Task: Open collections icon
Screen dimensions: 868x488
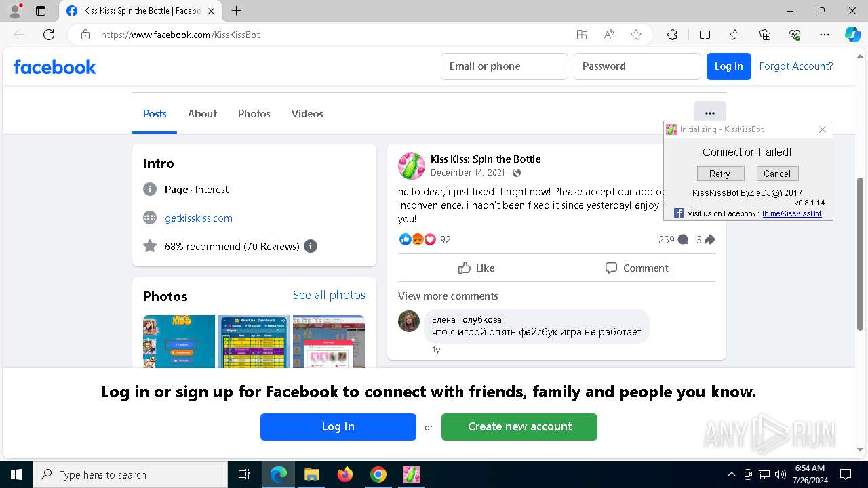Action: 765,35
